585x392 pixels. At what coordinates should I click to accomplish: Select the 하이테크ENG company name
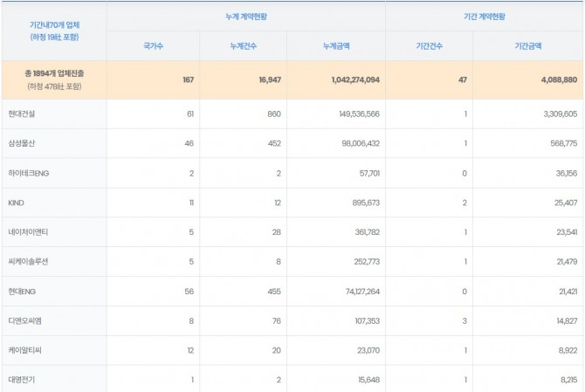coord(31,173)
